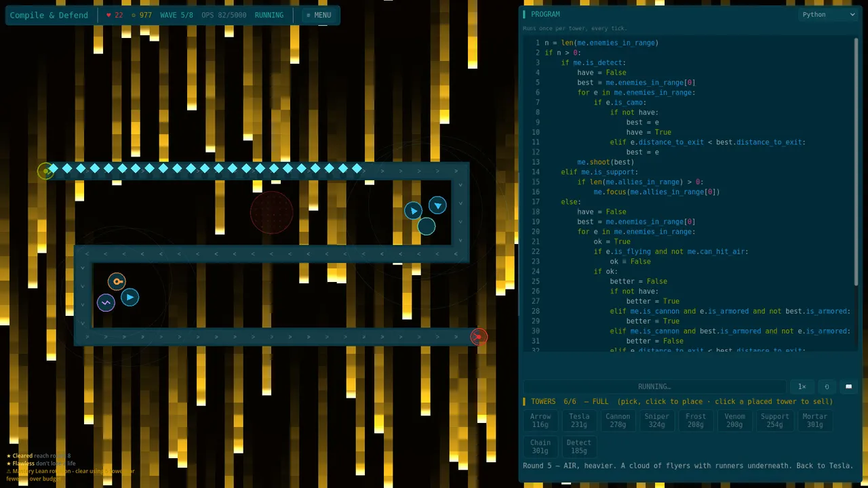
Task: Pick the Detect tower for 185g
Action: click(579, 446)
